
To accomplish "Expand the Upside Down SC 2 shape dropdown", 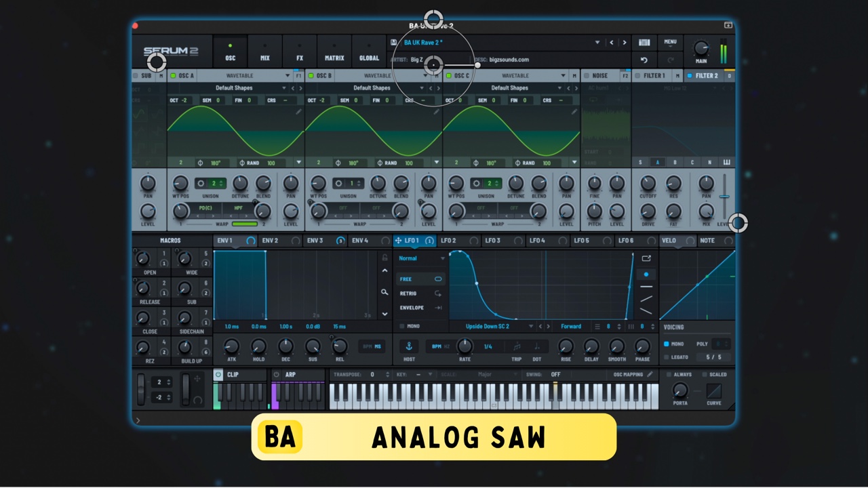I will 531,326.
